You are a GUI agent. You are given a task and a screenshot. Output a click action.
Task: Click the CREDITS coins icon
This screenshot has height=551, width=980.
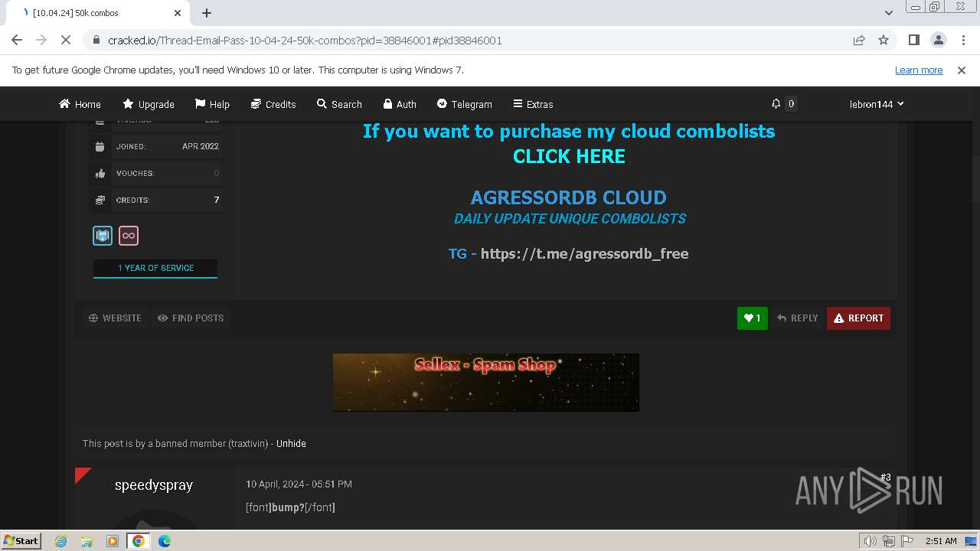click(x=100, y=200)
